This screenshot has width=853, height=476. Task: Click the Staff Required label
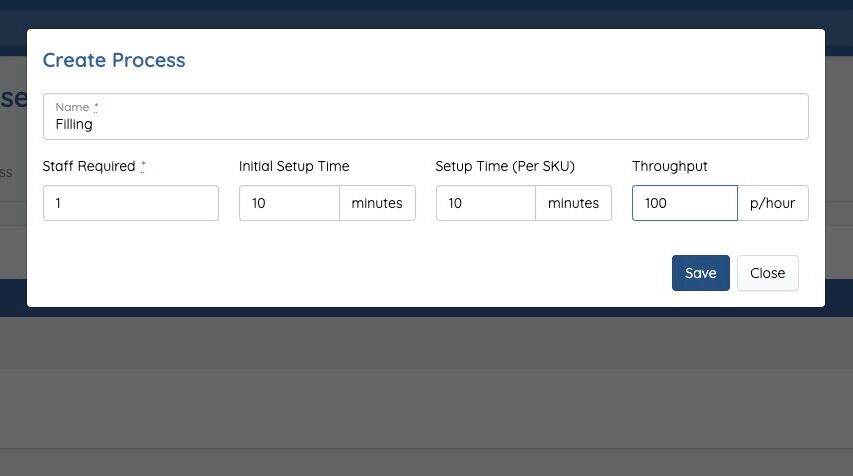89,166
